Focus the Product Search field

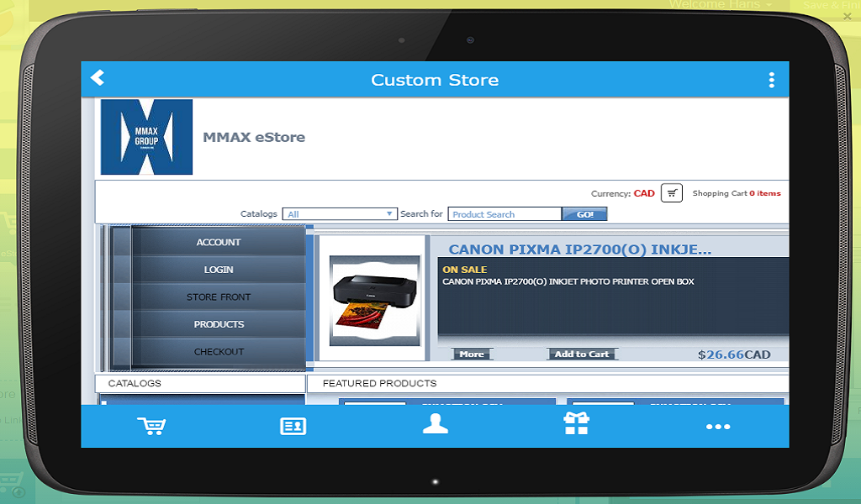click(x=504, y=214)
